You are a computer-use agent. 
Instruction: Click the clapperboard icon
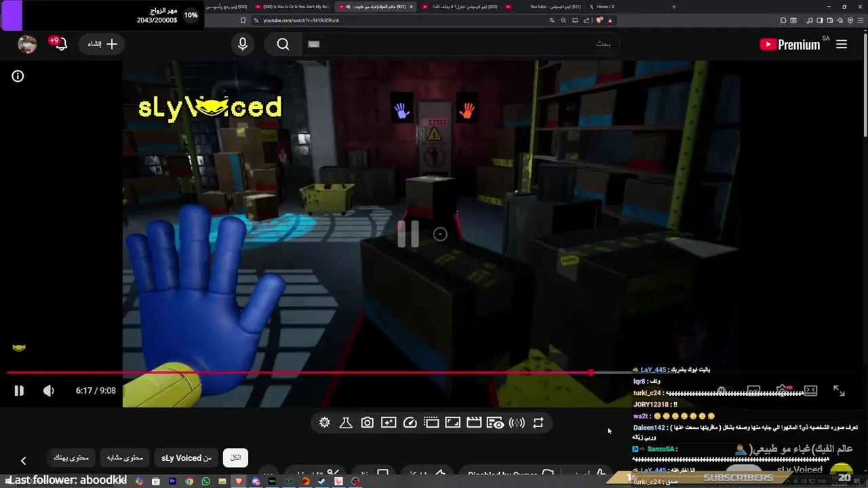click(474, 422)
